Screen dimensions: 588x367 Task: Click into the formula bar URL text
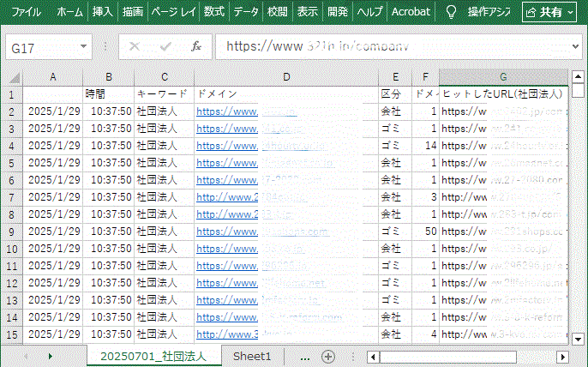coord(317,46)
